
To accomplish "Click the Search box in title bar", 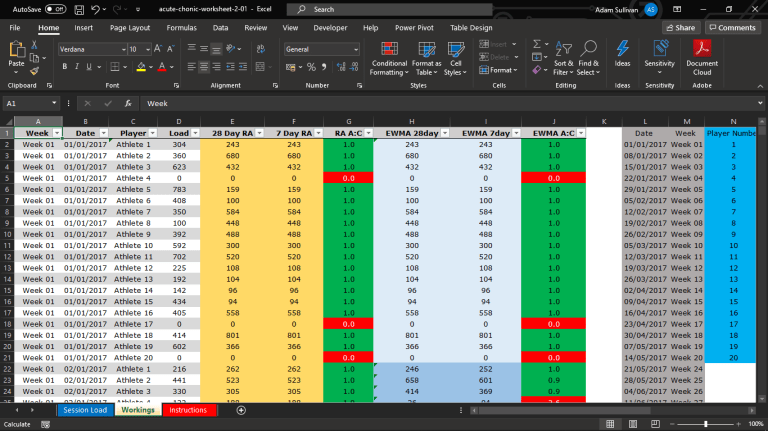I will (389, 9).
